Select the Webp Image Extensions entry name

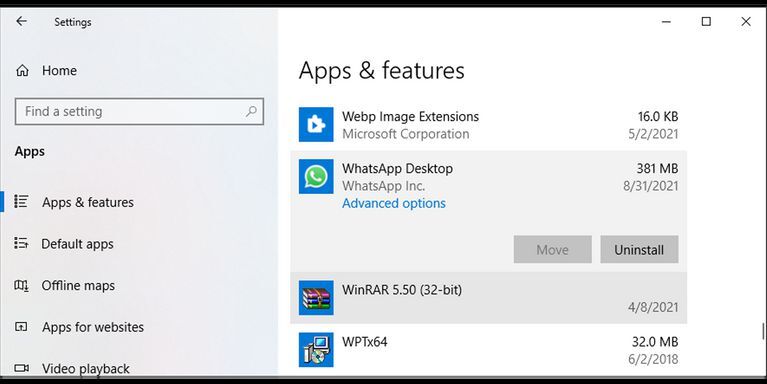click(x=410, y=116)
